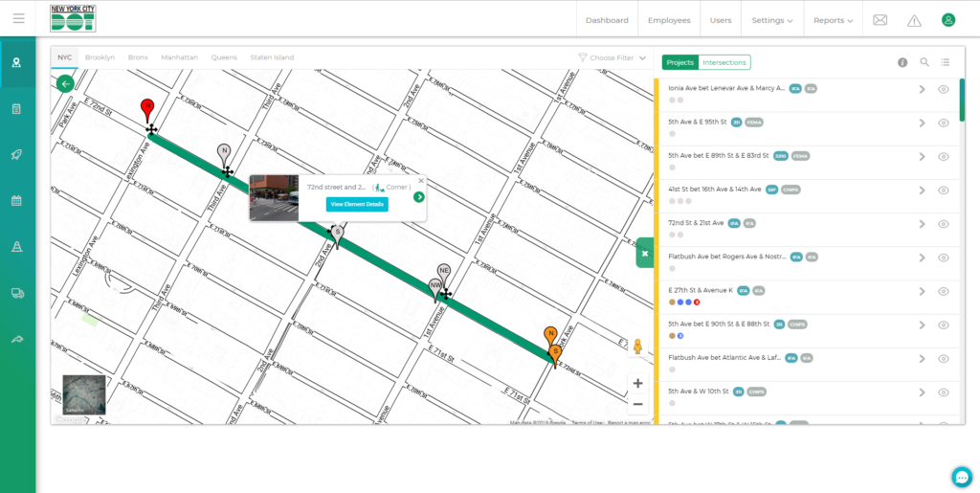This screenshot has height=493, width=980.
Task: Click the rocket icon in sidebar
Action: pyautogui.click(x=17, y=155)
